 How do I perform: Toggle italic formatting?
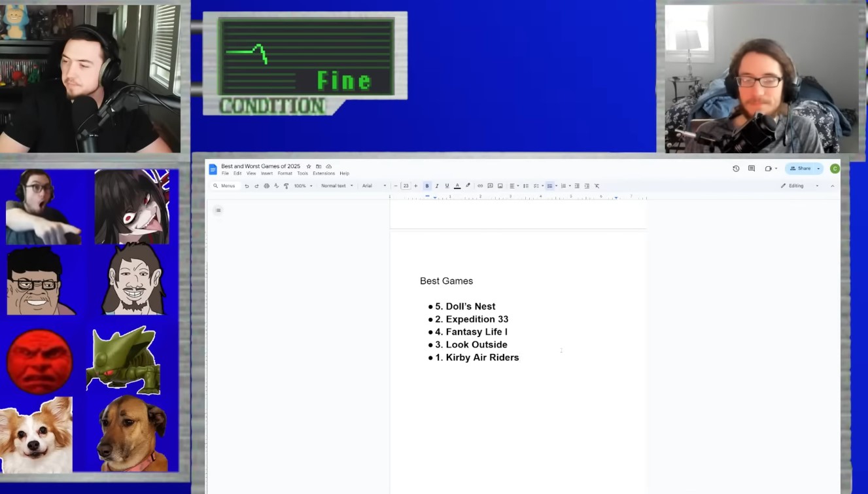click(x=437, y=186)
